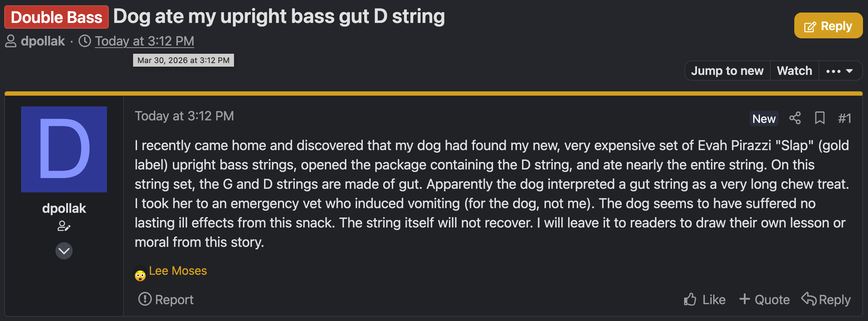Click the user icon beside the thread author

pyautogui.click(x=11, y=41)
